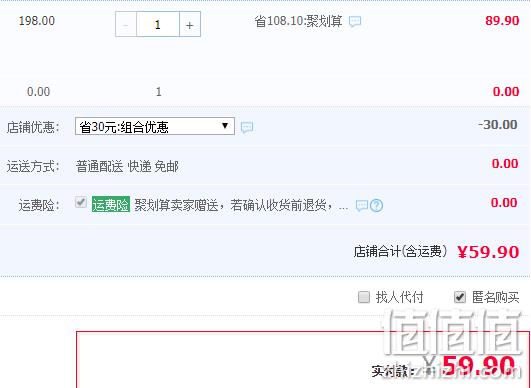The width and height of the screenshot is (531, 388).
Task: Open comment icon next to 聚划算 discount
Action: click(x=355, y=22)
